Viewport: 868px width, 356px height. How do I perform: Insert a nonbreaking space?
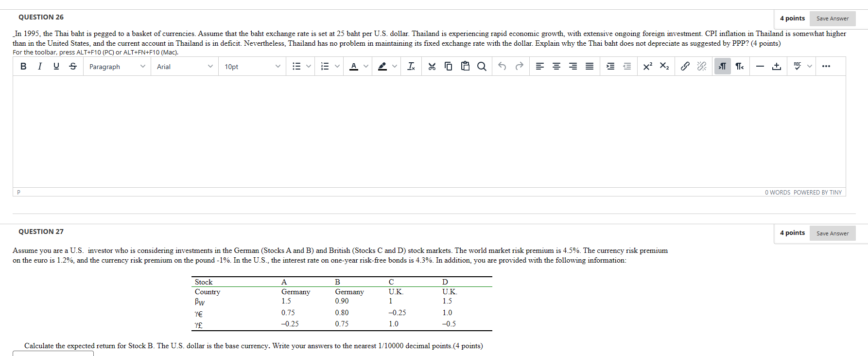coord(777,66)
